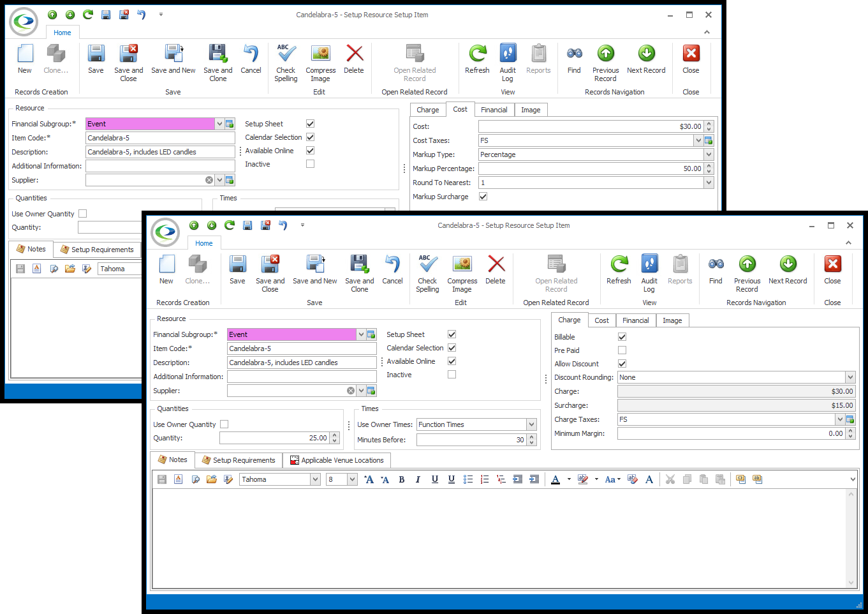
Task: Switch to Financial tab in front window
Action: (x=636, y=320)
